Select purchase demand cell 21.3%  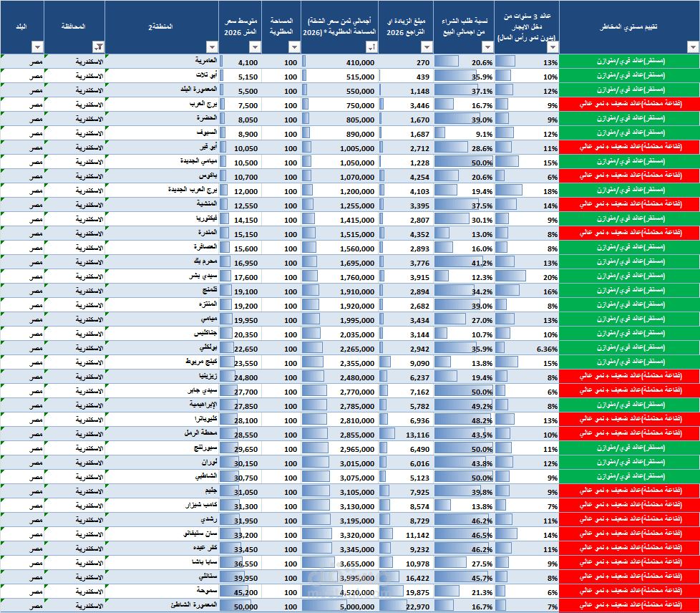pyautogui.click(x=464, y=592)
